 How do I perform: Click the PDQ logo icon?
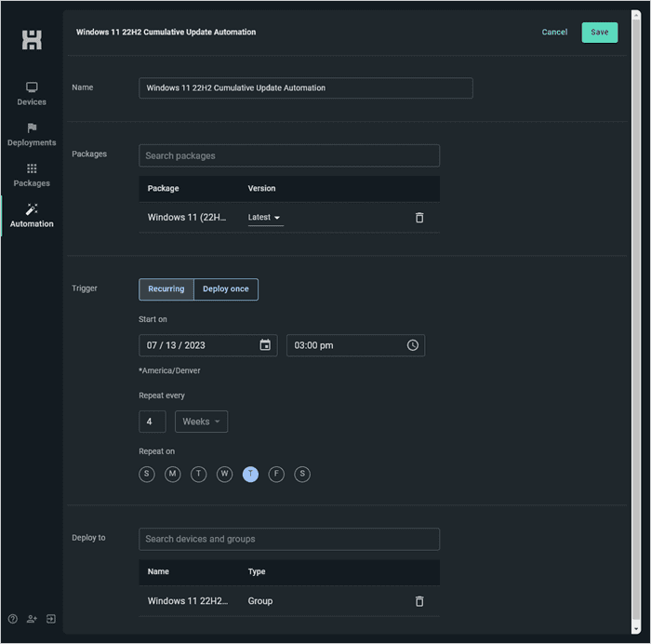point(32,40)
